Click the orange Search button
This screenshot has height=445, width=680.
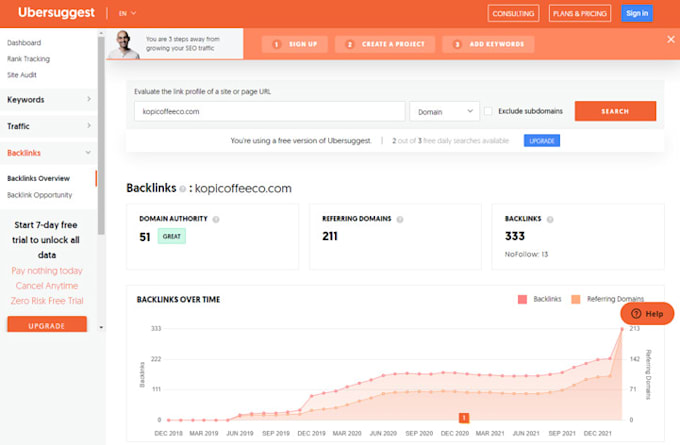[615, 111]
